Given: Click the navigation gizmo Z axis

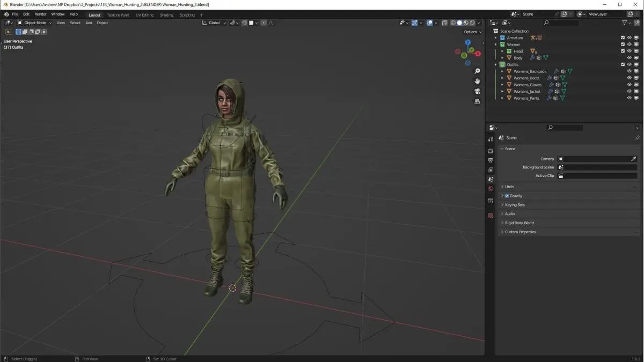Looking at the screenshot, I should [468, 42].
